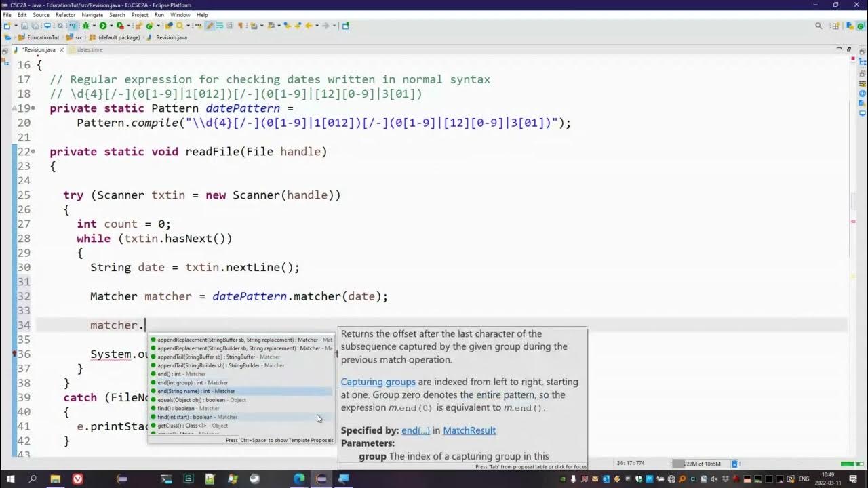
Task: Open the Task List view icon on right trim
Action: [x=863, y=83]
